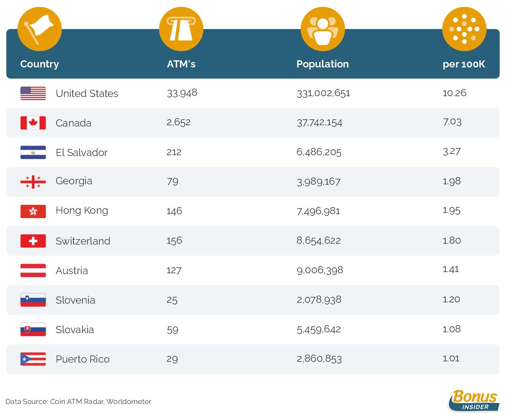Image resolution: width=506 pixels, height=420 pixels.
Task: Select the Population column header
Action: coord(323,64)
